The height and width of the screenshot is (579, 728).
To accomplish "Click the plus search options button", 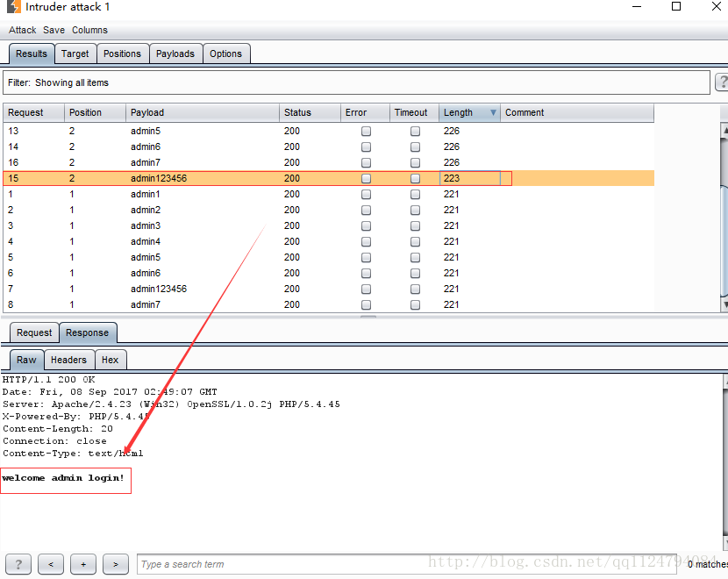I will click(83, 564).
